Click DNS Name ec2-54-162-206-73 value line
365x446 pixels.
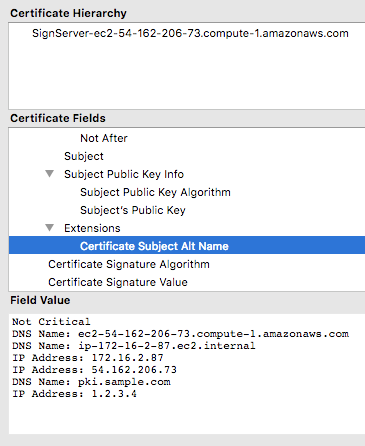tap(180, 334)
